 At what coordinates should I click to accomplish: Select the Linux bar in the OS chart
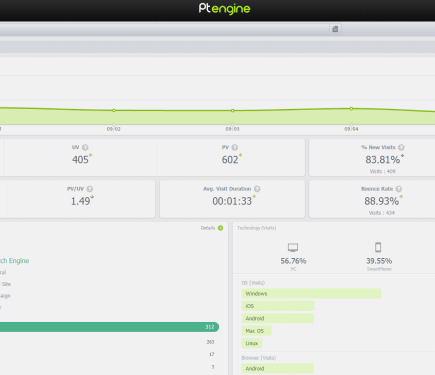point(252,343)
